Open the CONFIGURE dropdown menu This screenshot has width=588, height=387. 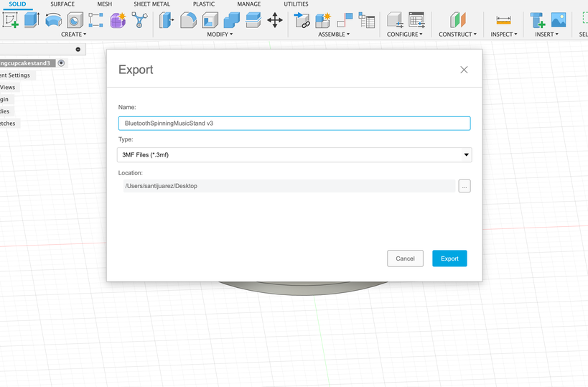(405, 34)
